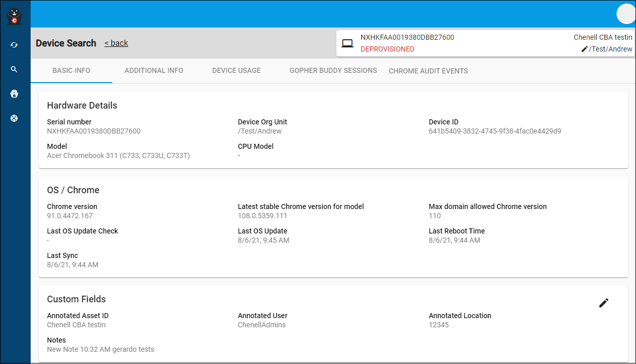Click the model value Acer Chromebook 311
Image resolution: width=636 pixels, height=364 pixels.
pos(118,155)
